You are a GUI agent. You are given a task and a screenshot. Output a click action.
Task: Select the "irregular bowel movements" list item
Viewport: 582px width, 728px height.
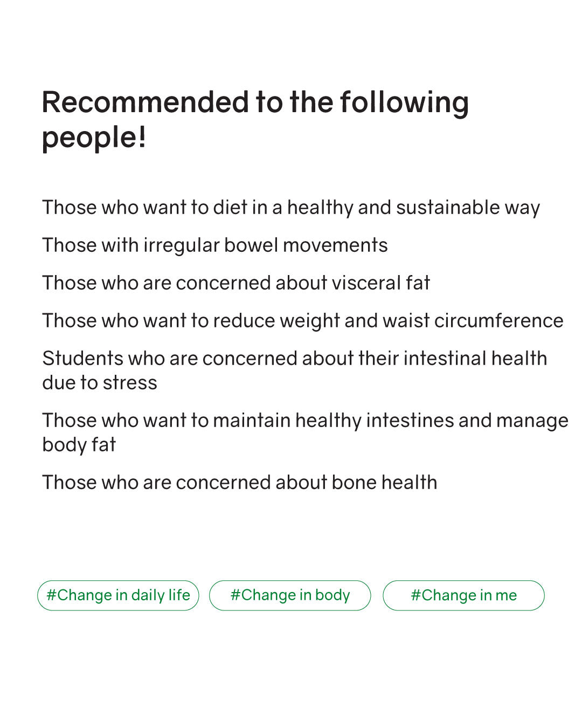(215, 245)
